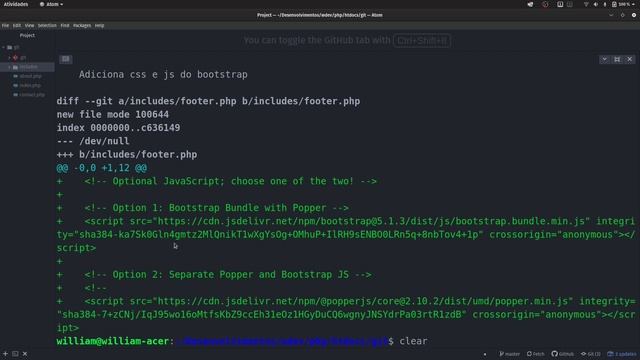
Task: Open contact.php from the project tree
Action: [x=32, y=95]
